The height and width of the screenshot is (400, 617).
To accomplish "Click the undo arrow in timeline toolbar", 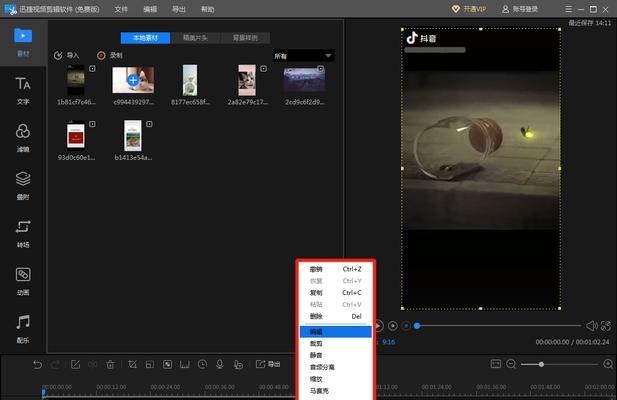I will (x=37, y=365).
